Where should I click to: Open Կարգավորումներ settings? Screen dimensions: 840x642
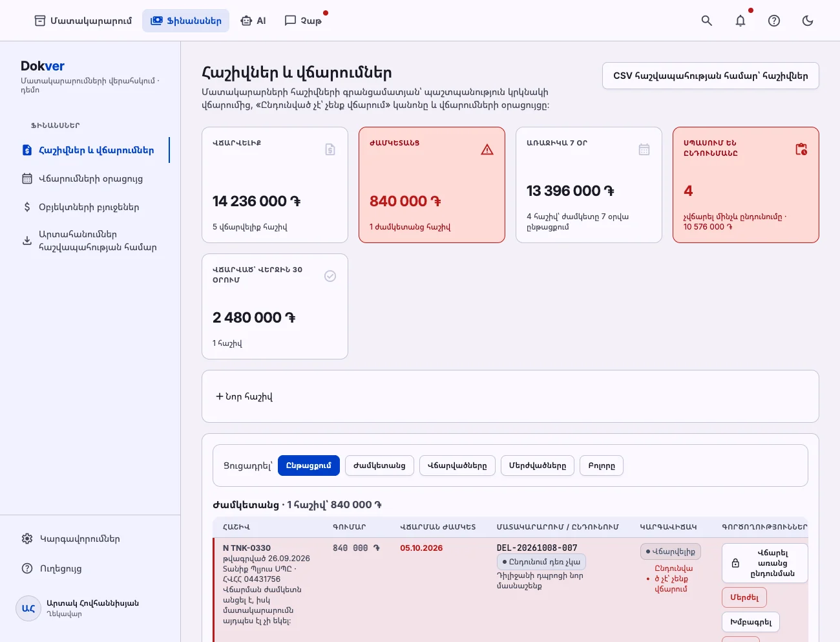tap(90, 539)
